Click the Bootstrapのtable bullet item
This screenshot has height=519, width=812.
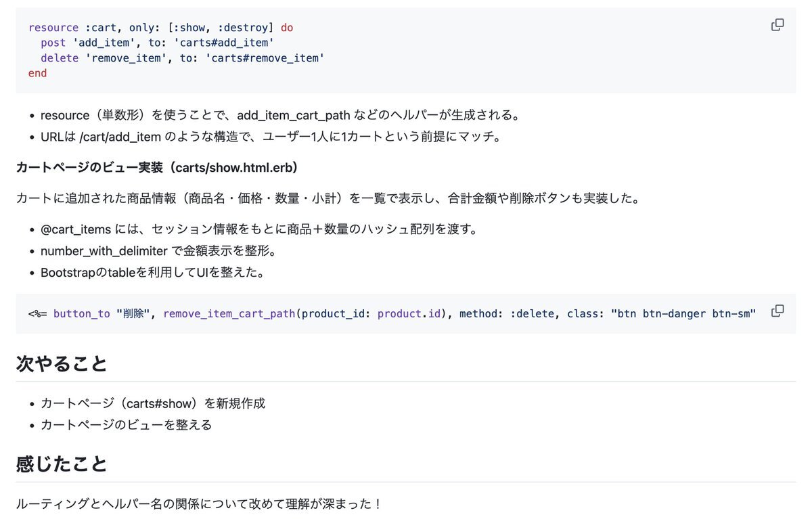click(x=152, y=273)
